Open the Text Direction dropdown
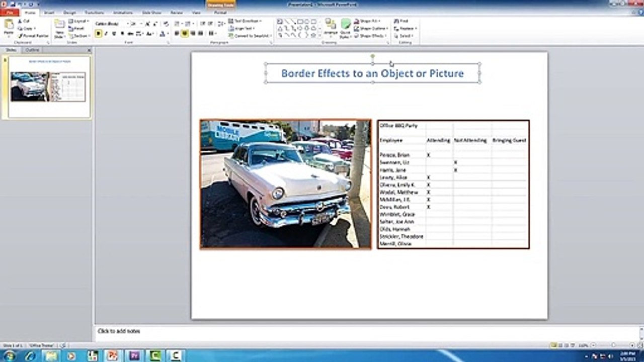644x362 pixels. (245, 21)
